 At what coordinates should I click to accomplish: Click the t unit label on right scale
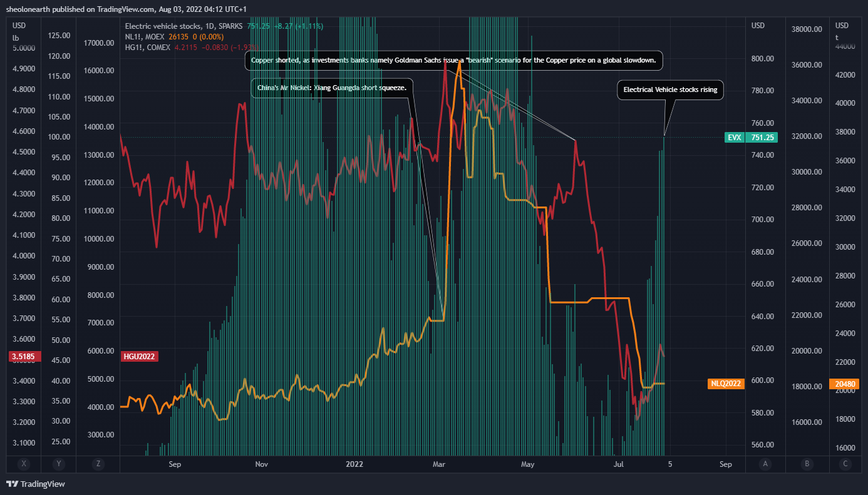[837, 37]
